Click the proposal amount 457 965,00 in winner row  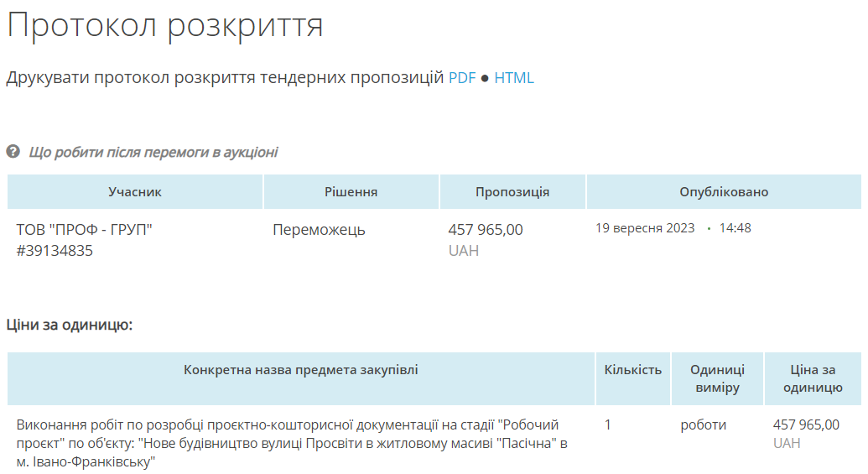pos(486,229)
